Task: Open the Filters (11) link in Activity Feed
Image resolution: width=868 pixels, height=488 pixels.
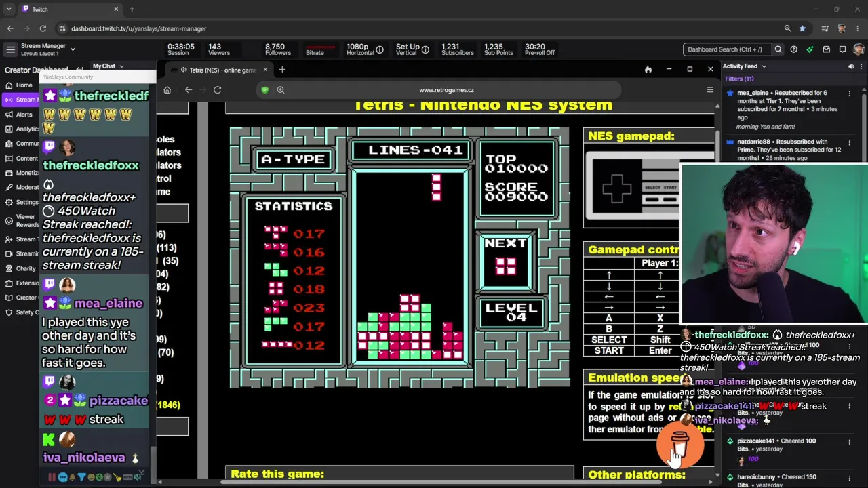Action: [739, 79]
